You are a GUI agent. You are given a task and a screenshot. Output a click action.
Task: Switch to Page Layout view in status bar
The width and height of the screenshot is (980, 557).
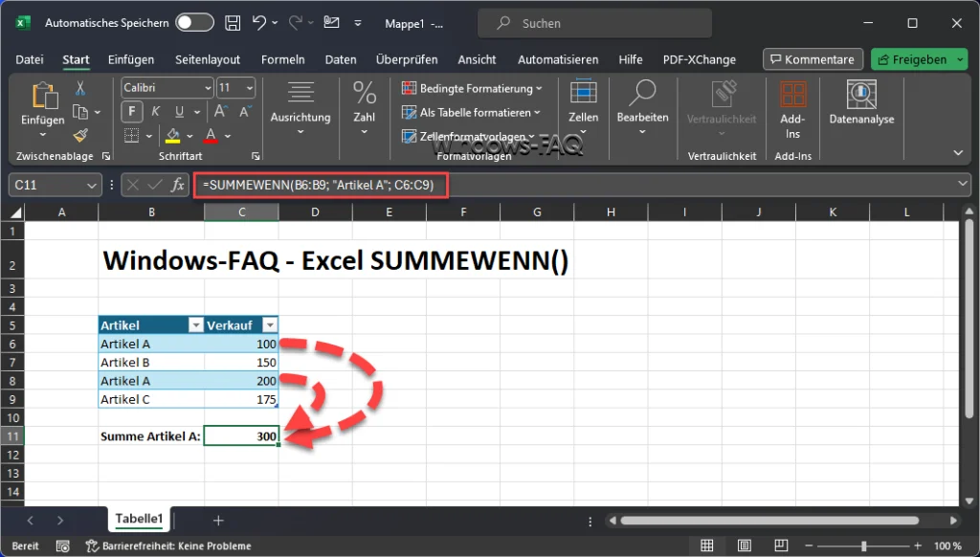click(x=745, y=546)
